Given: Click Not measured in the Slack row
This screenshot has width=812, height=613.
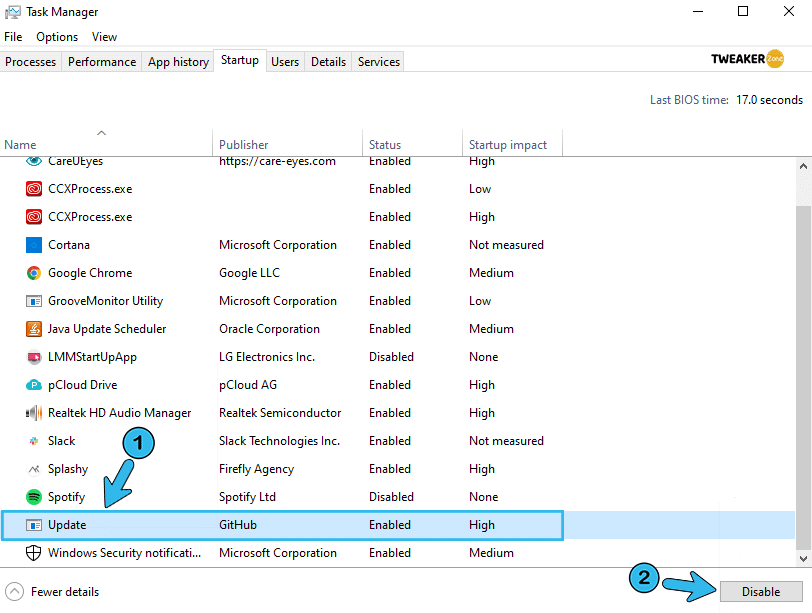Looking at the screenshot, I should (506, 441).
